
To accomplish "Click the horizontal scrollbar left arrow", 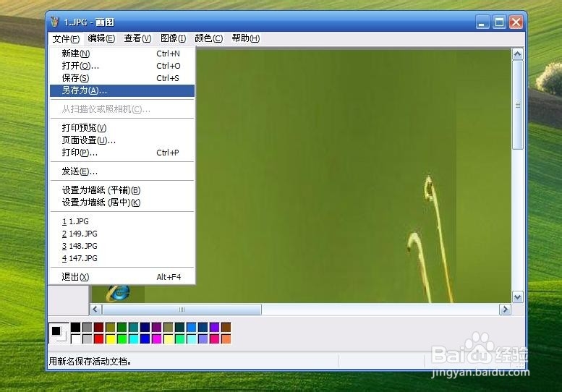I will [95, 310].
